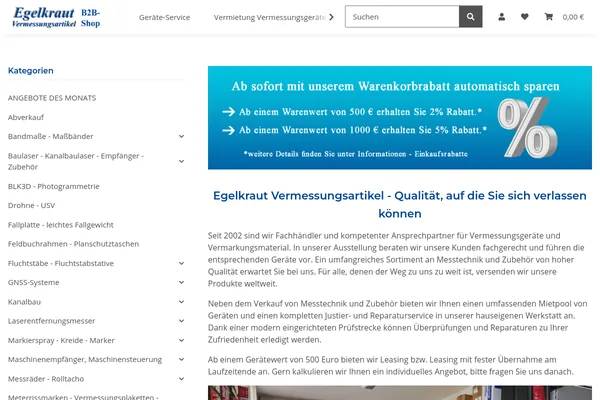
Task: Click the navigation scroll-right arrow
Action: pos(331,17)
